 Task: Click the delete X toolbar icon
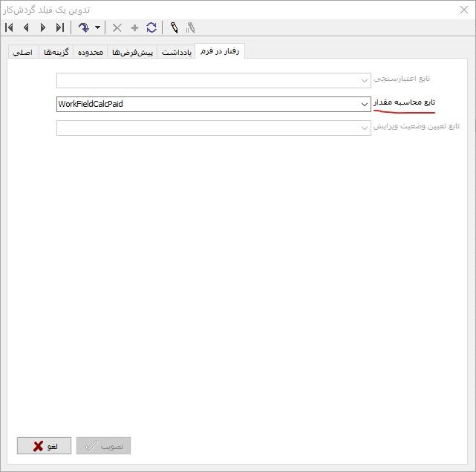click(117, 27)
